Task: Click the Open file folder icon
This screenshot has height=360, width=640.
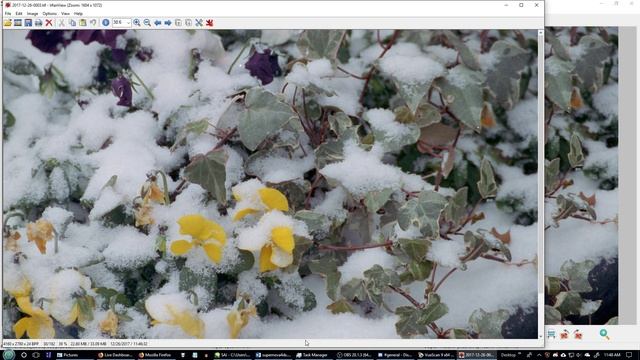Action: (x=8, y=23)
